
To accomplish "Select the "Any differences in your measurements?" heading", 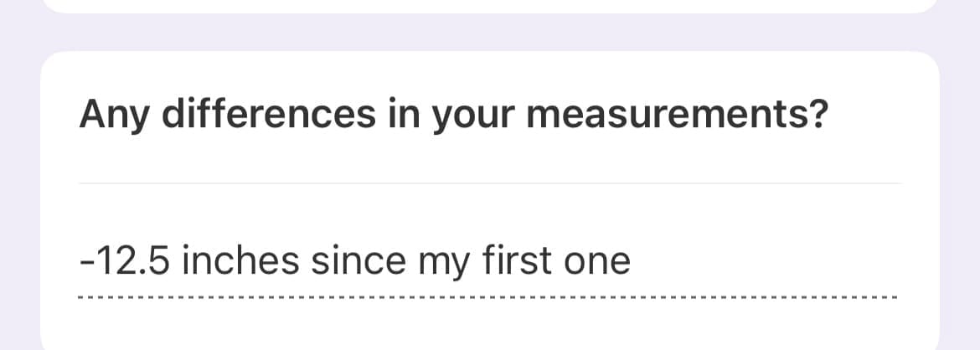I will tap(455, 116).
